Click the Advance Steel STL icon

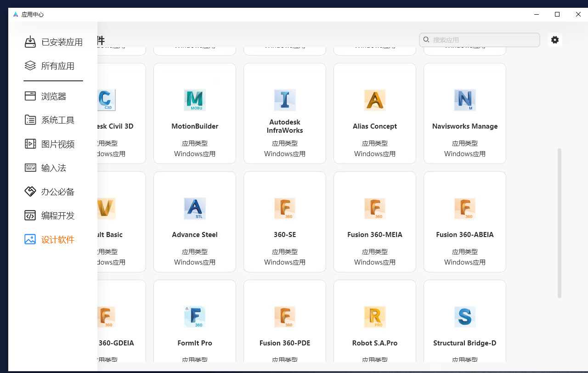(x=195, y=209)
